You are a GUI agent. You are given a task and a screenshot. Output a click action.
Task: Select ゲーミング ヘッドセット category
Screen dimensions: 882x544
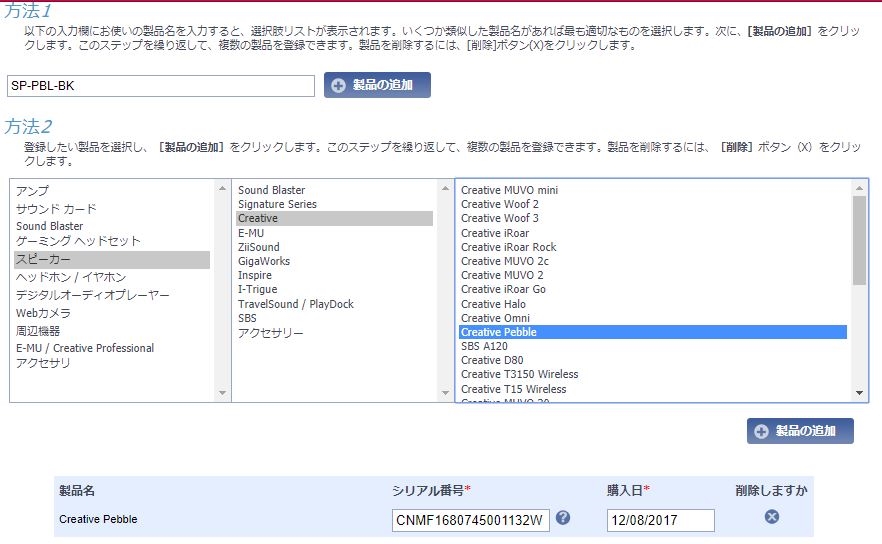point(78,241)
